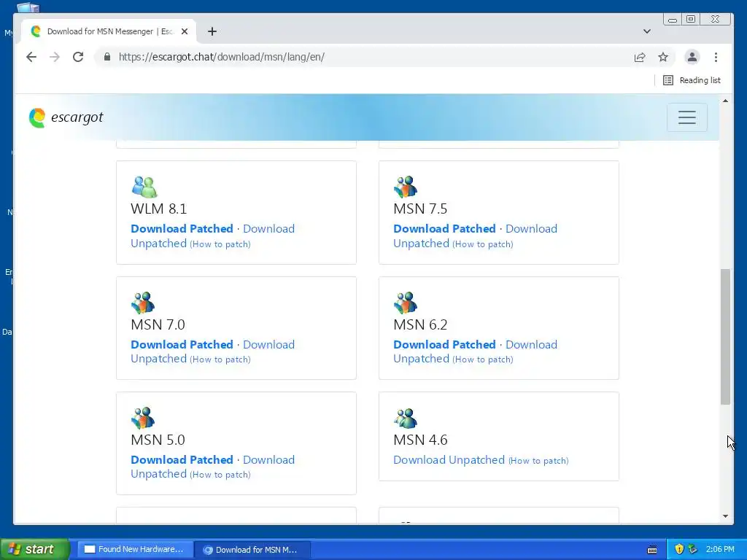
Task: Close the Download for MSN Messenger tab
Action: [185, 31]
